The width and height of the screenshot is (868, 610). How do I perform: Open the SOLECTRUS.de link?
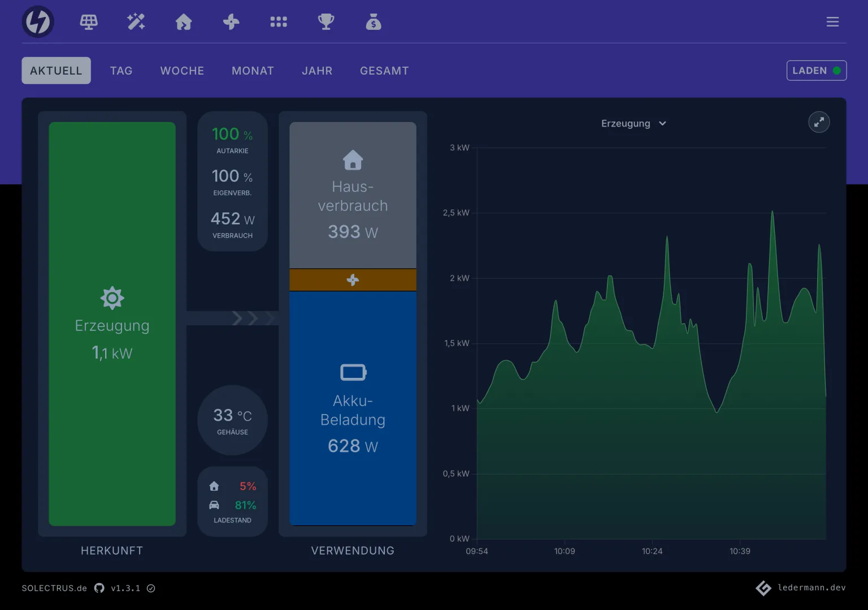tap(54, 588)
